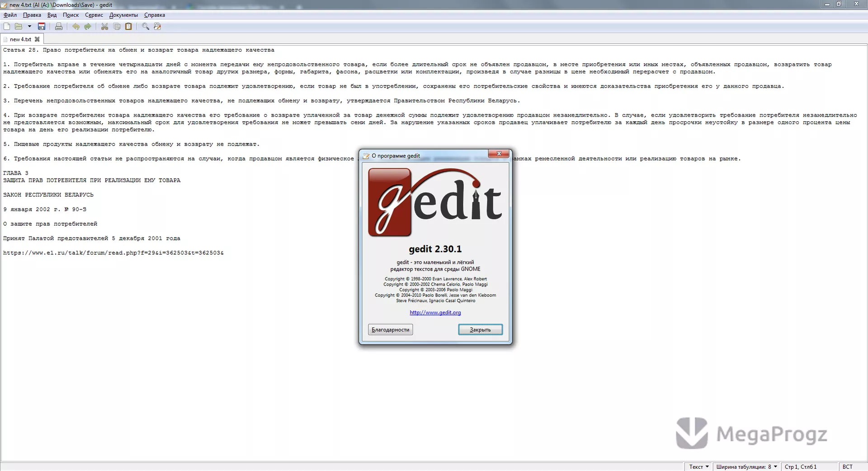The image size is (868, 471).
Task: Click the line starting '3. Перечень непродовольственных'
Action: [262, 101]
